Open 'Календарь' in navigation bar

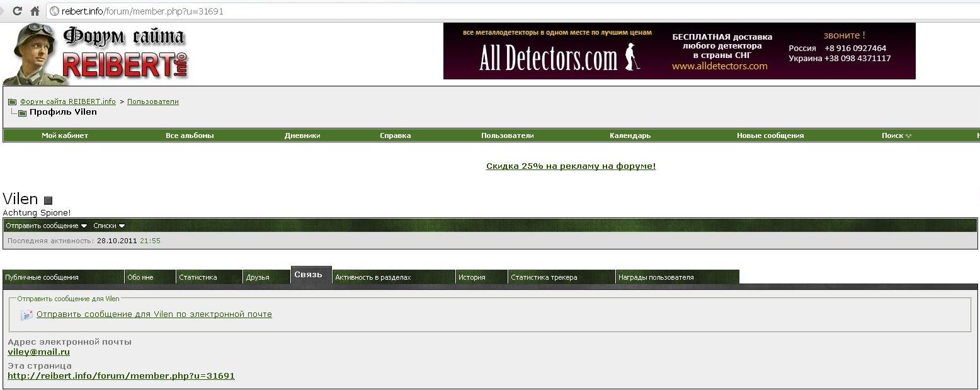(x=630, y=135)
